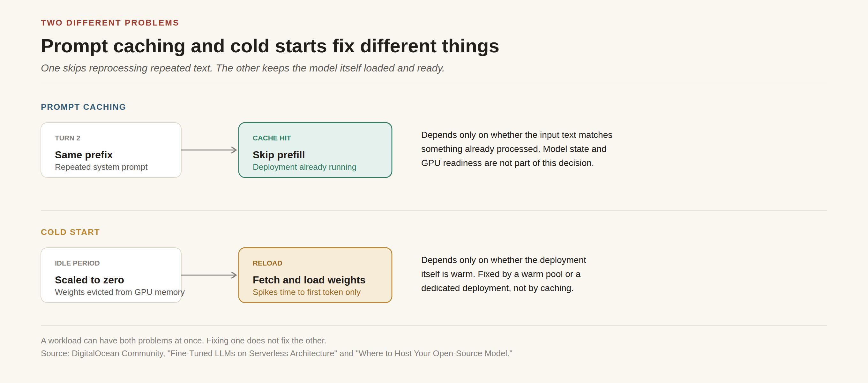868x383 pixels.
Task: Select the Cache Hit Skip prefill box
Action: (315, 150)
